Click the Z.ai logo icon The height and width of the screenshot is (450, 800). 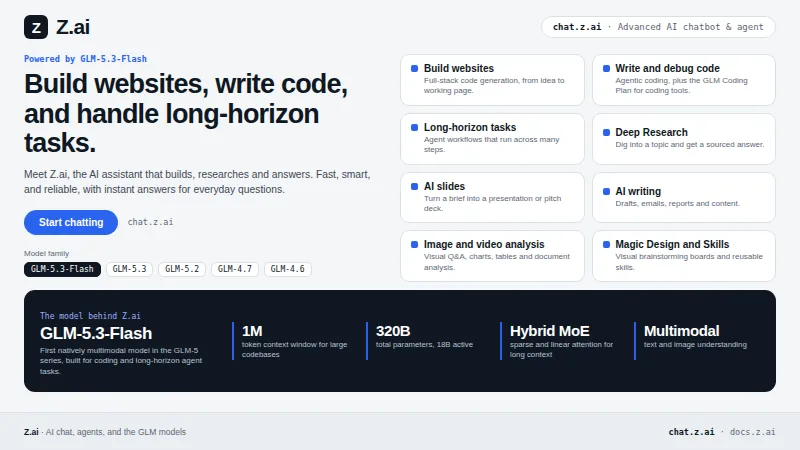(36, 27)
